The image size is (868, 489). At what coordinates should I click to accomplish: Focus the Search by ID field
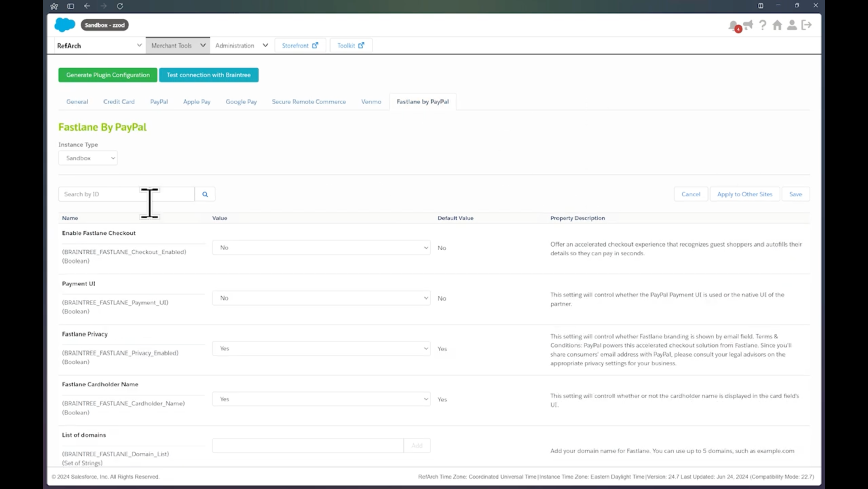click(102, 194)
